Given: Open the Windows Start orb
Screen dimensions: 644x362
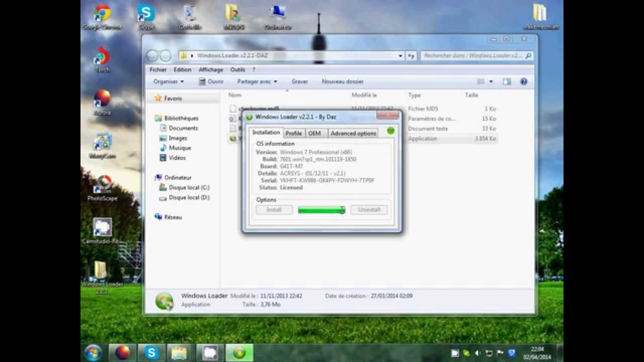Looking at the screenshot, I should 94,352.
